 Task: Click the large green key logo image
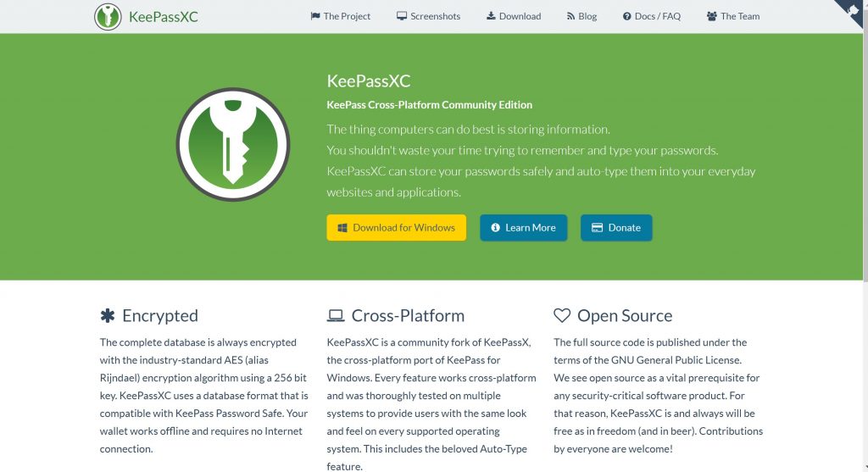pyautogui.click(x=233, y=144)
